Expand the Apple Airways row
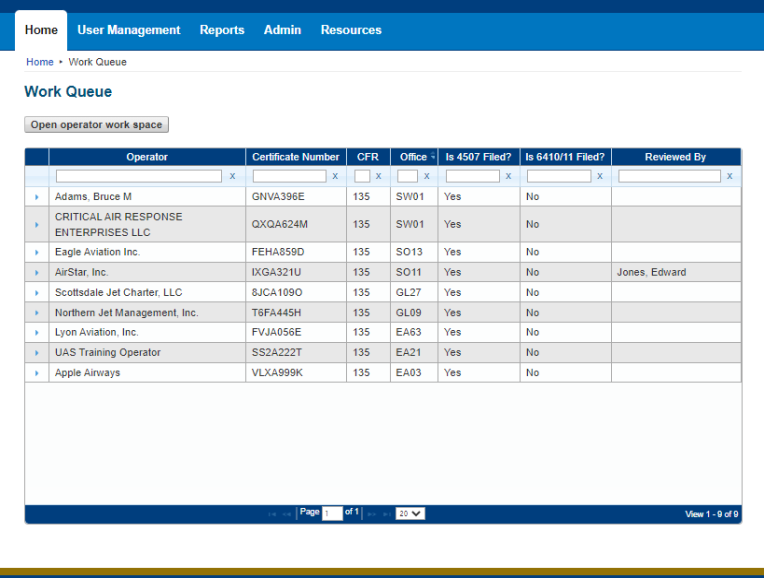764x578 pixels. tap(37, 373)
